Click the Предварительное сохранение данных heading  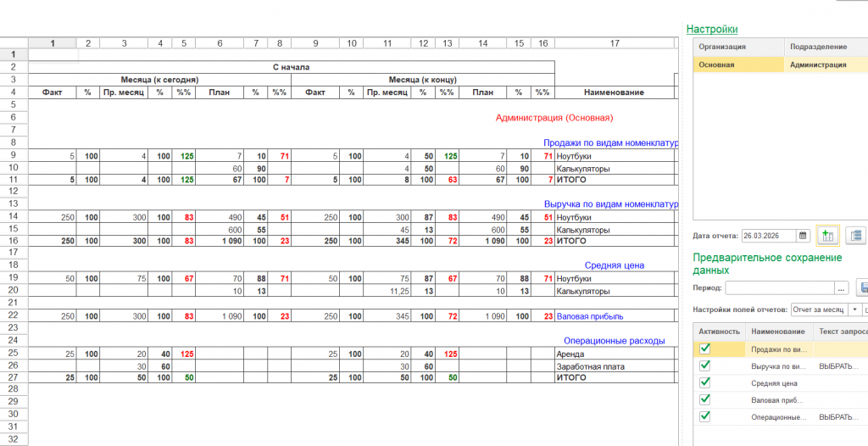tap(767, 264)
